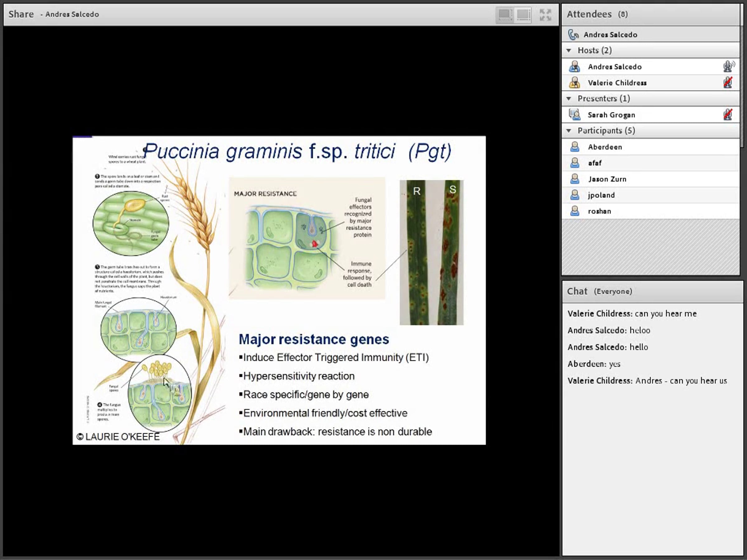Click the host avatar icon beside Andres Salcedo

(x=574, y=67)
